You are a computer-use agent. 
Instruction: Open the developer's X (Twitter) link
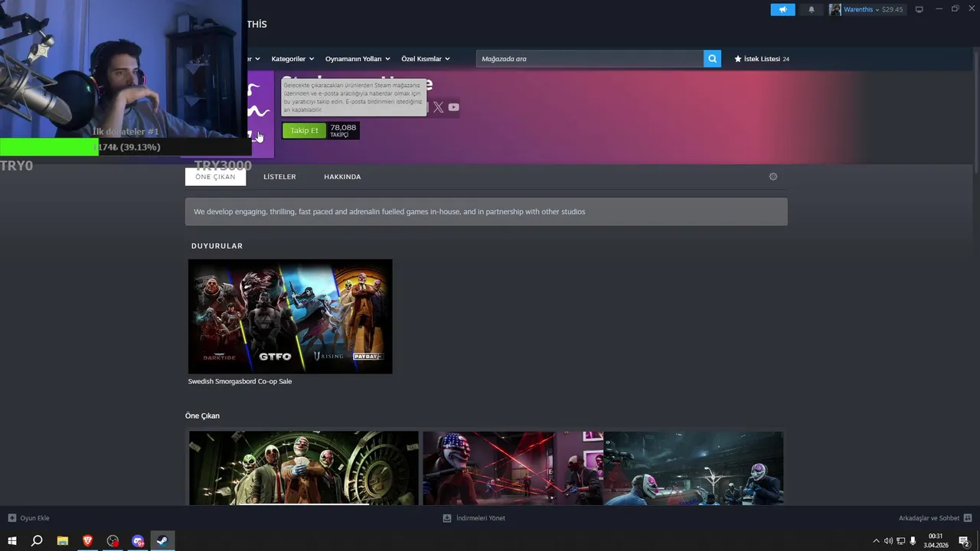[x=438, y=107]
